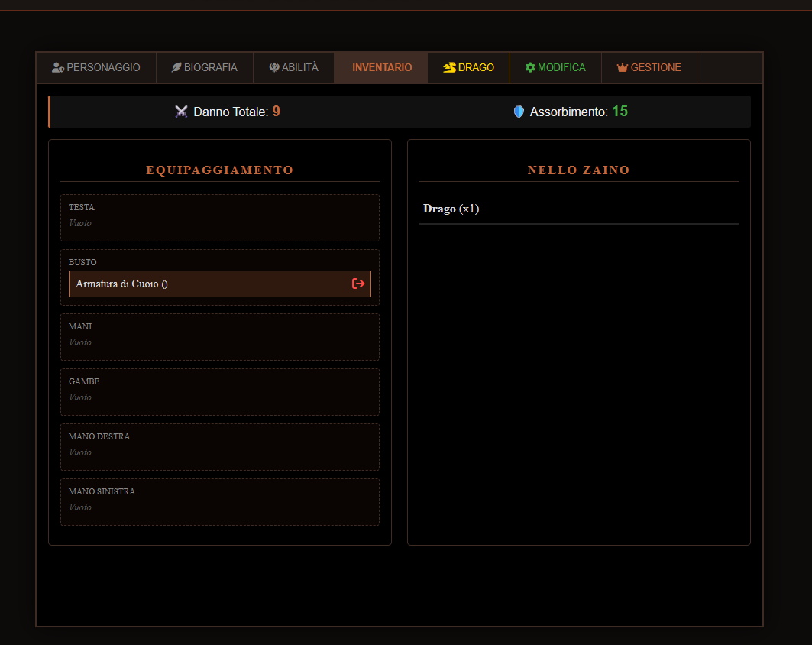Screen dimensions: 812x645
Task: Open the Gestione tab
Action: pos(649,67)
